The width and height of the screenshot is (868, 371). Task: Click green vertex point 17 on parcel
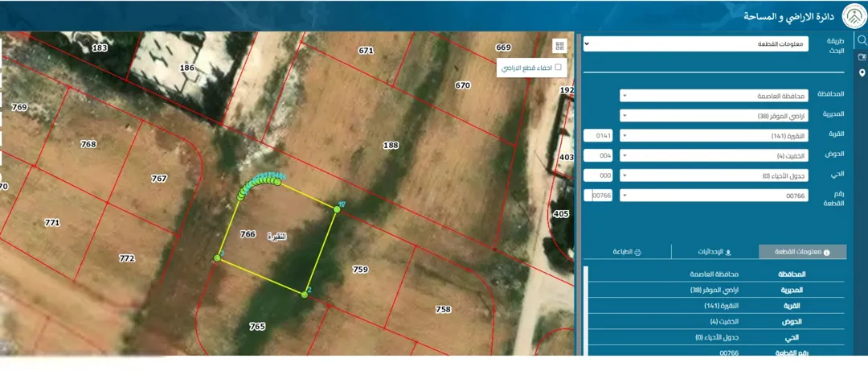point(336,208)
